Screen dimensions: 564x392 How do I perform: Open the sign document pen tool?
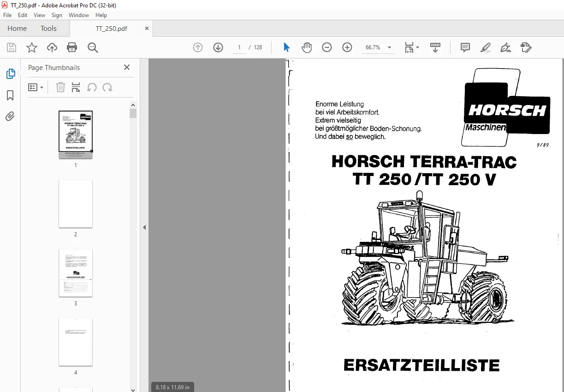click(x=506, y=47)
